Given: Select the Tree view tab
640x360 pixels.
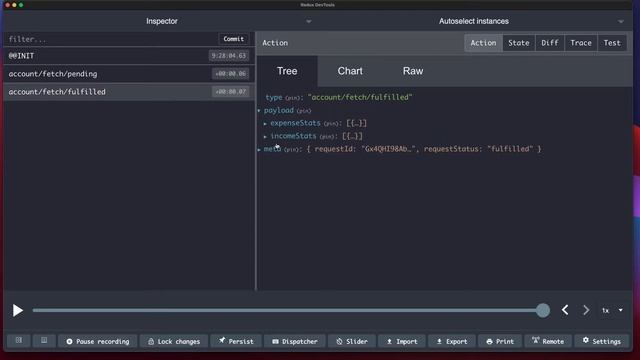Looking at the screenshot, I should (287, 71).
